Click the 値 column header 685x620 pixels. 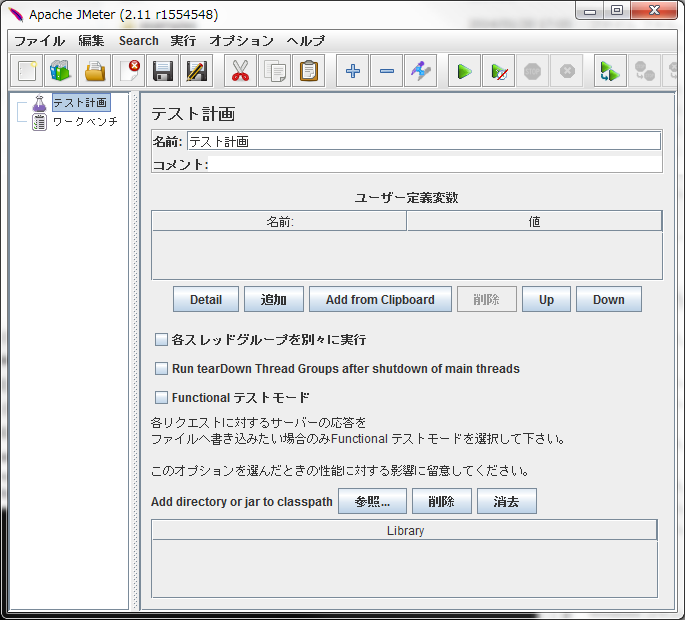tap(534, 222)
